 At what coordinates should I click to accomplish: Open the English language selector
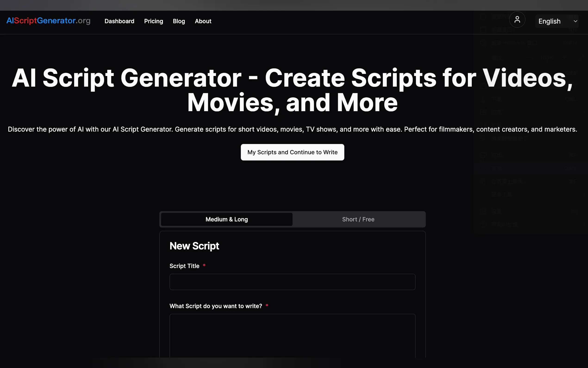pos(550,21)
